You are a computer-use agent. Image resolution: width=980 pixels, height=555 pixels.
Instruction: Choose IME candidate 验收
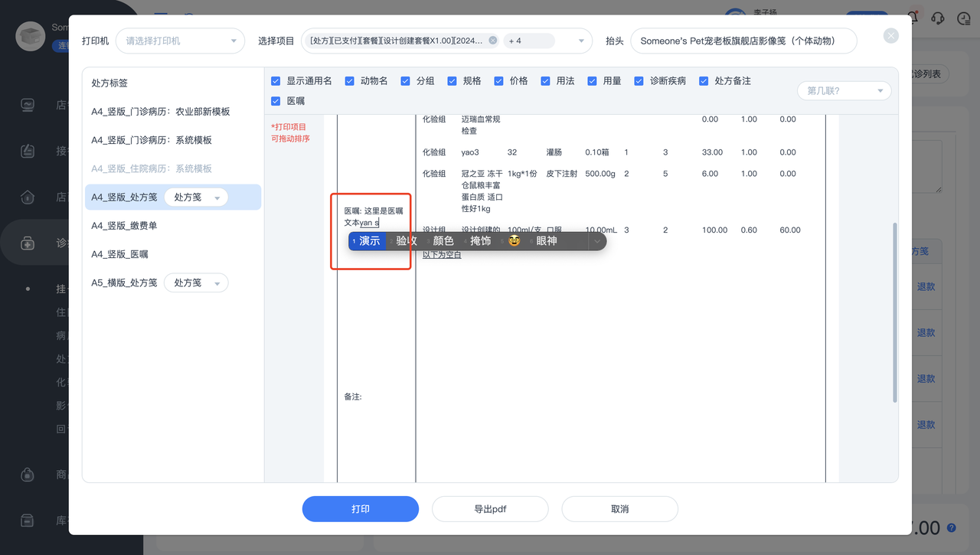(x=407, y=241)
